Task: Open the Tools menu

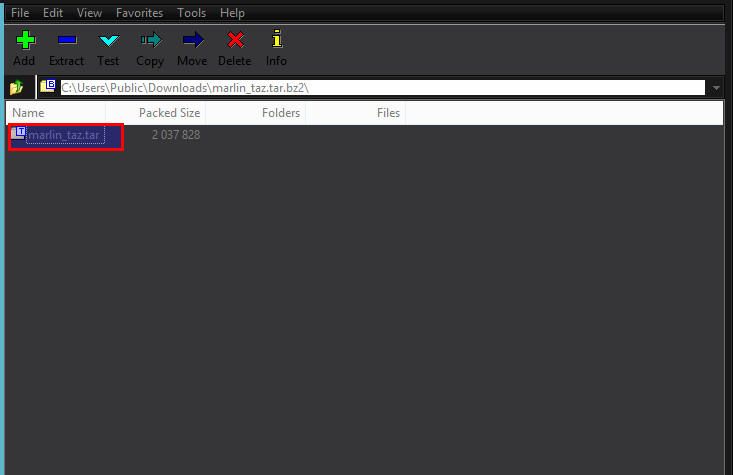Action: click(191, 13)
